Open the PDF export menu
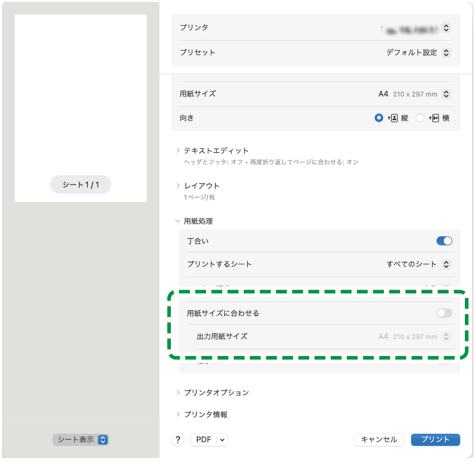This screenshot has width=476, height=462. click(x=209, y=440)
